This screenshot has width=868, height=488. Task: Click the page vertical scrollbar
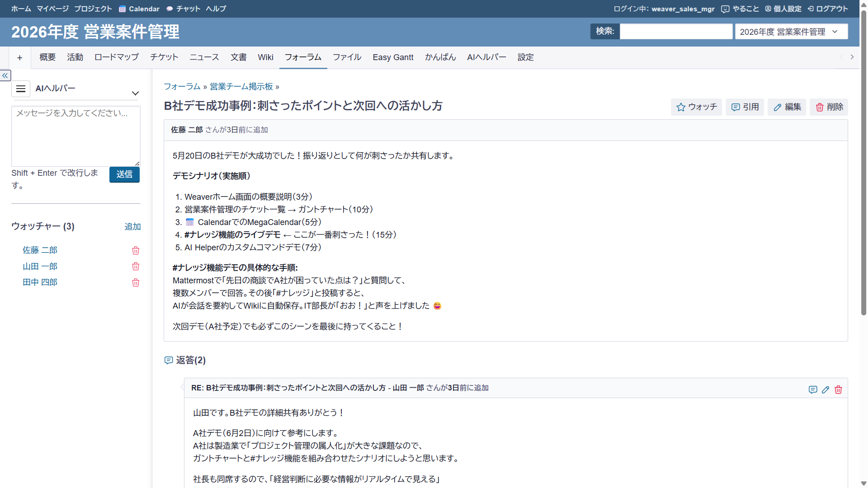tap(863, 163)
